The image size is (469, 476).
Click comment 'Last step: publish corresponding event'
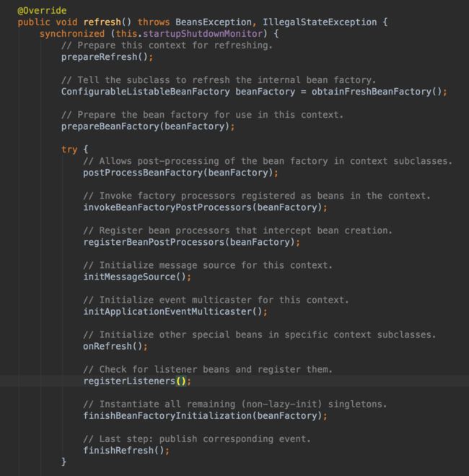[x=197, y=439]
